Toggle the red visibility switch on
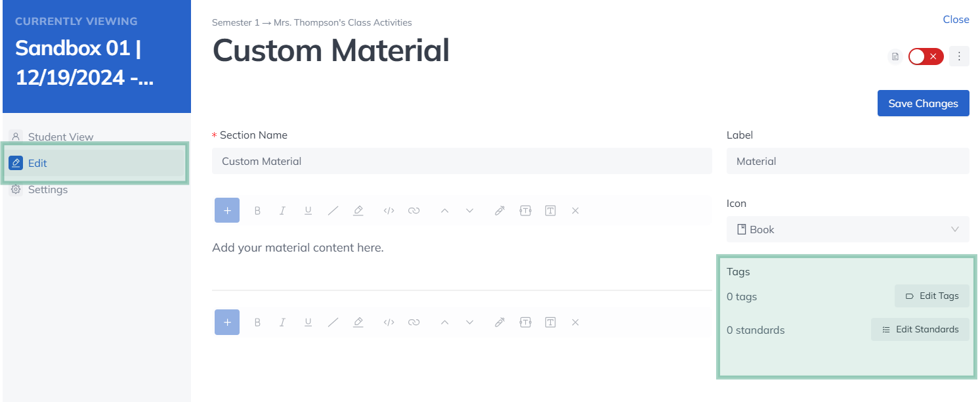The image size is (980, 402). click(926, 56)
